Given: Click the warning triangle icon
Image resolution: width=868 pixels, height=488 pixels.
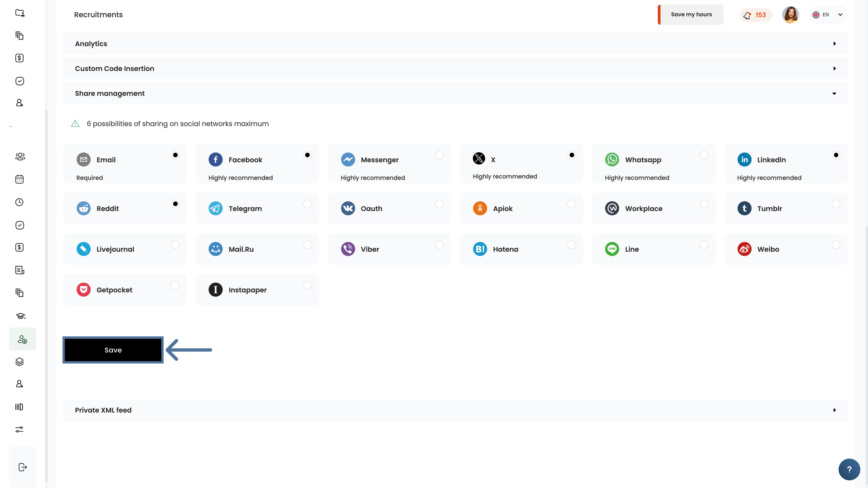Looking at the screenshot, I should point(75,124).
